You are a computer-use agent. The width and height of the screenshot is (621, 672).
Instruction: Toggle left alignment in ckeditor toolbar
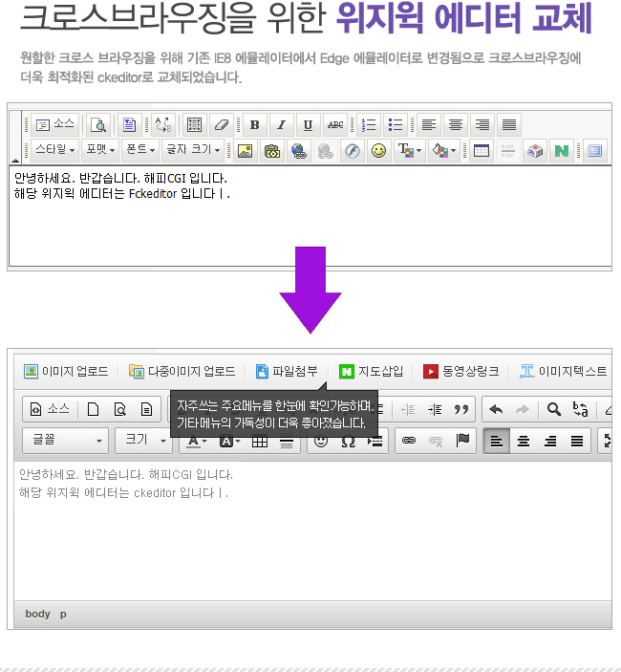(x=497, y=441)
